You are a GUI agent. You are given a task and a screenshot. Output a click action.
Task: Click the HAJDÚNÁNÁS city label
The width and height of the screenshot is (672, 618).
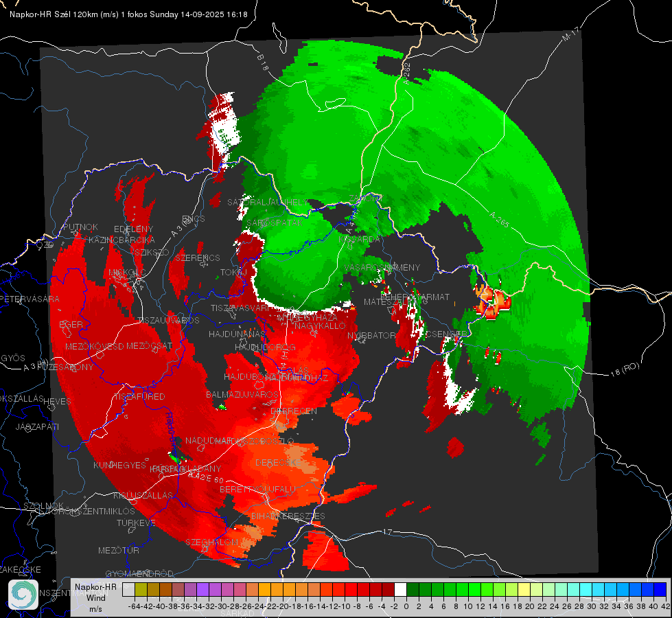[x=237, y=334]
